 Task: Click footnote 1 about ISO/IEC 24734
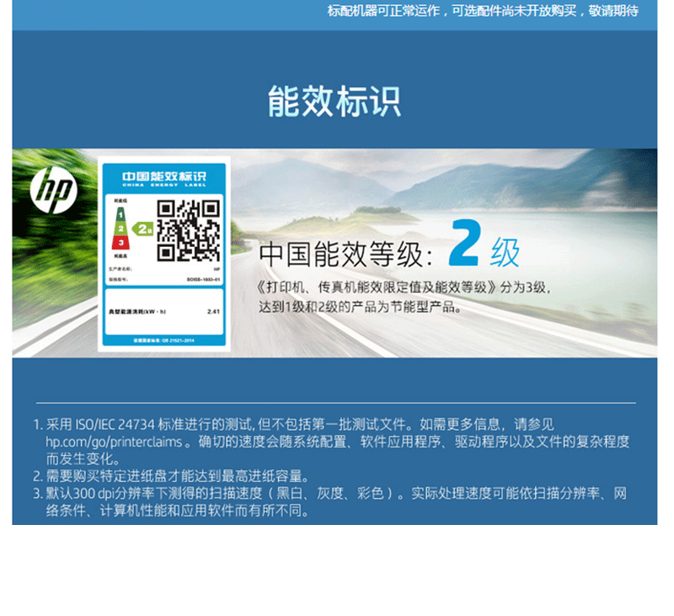[x=295, y=425]
